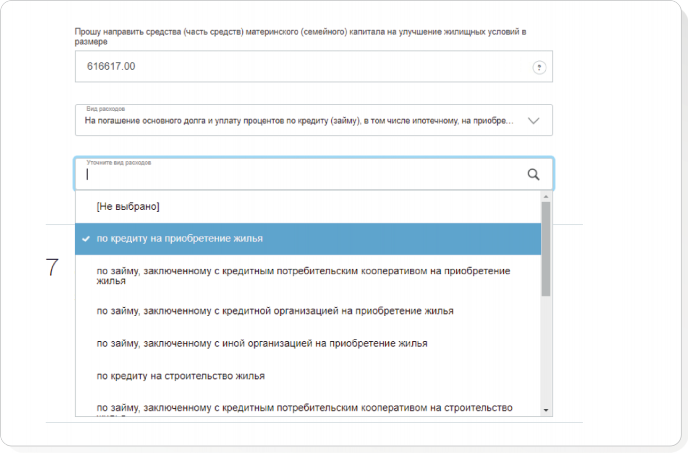The height and width of the screenshot is (453, 688).
Task: Click the checkmark beside 'по кредиту на приобретение жилья'
Action: point(86,239)
